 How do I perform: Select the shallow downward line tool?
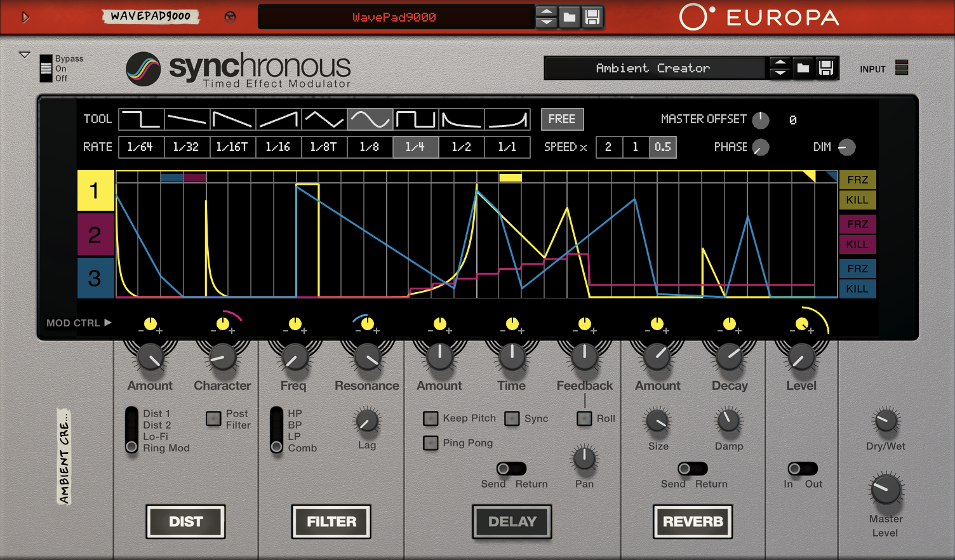[x=187, y=119]
